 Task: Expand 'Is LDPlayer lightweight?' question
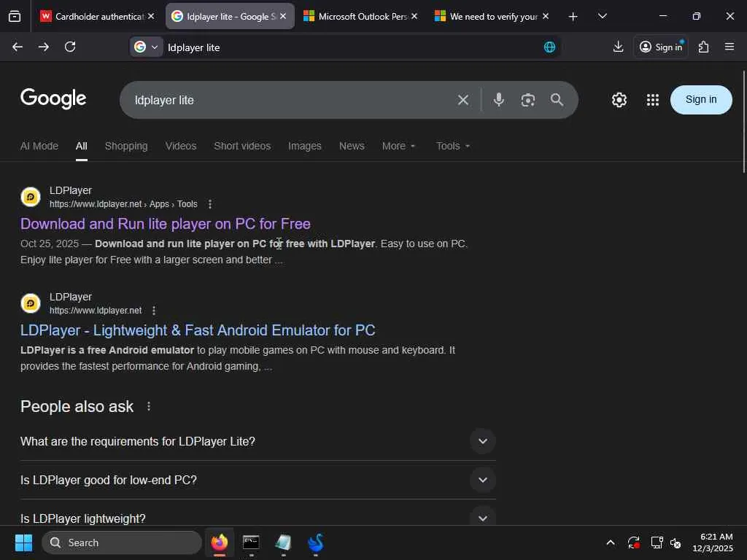(258, 518)
